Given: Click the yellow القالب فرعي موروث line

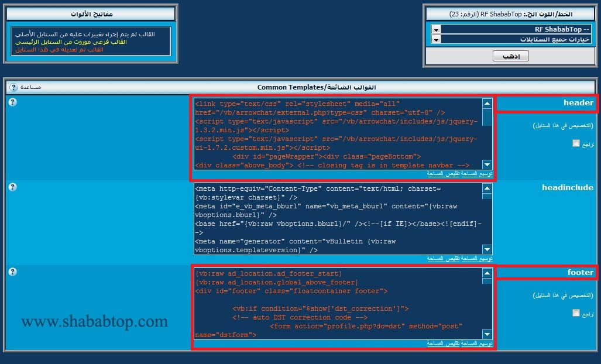Looking at the screenshot, I should tap(71, 42).
